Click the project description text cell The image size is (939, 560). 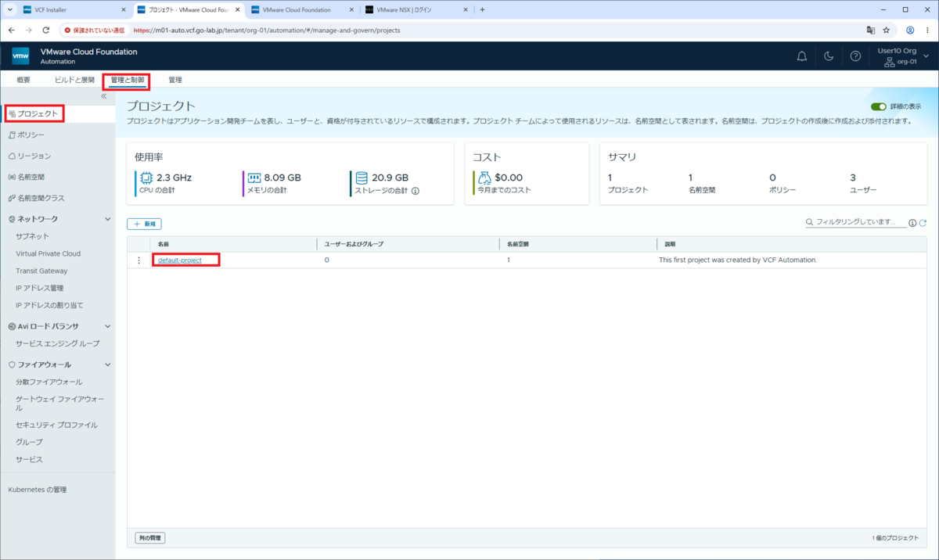pos(738,260)
